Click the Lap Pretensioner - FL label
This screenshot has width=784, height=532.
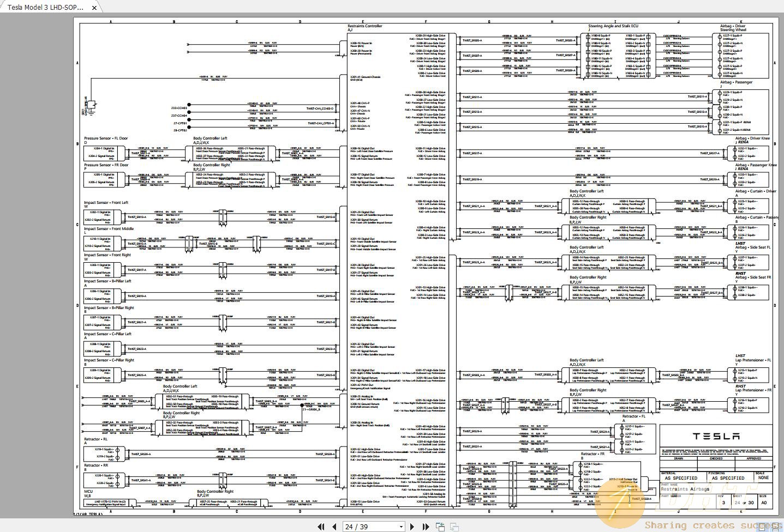tap(753, 360)
